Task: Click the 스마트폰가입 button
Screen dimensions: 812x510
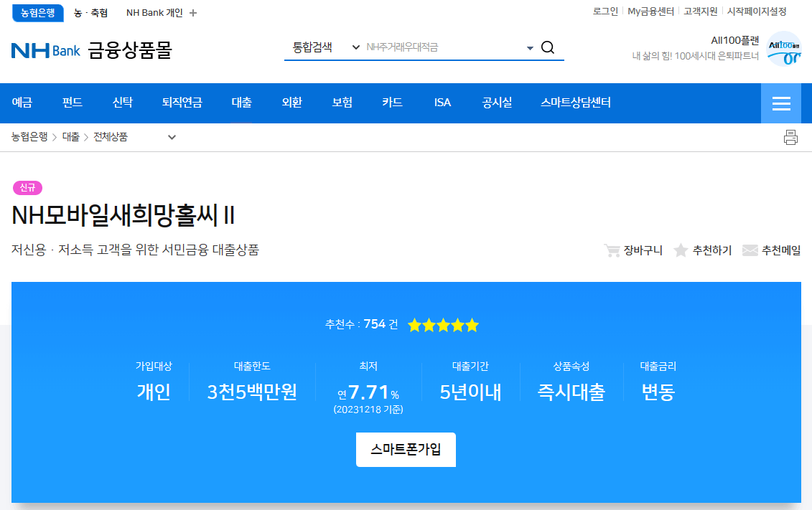Action: [406, 450]
